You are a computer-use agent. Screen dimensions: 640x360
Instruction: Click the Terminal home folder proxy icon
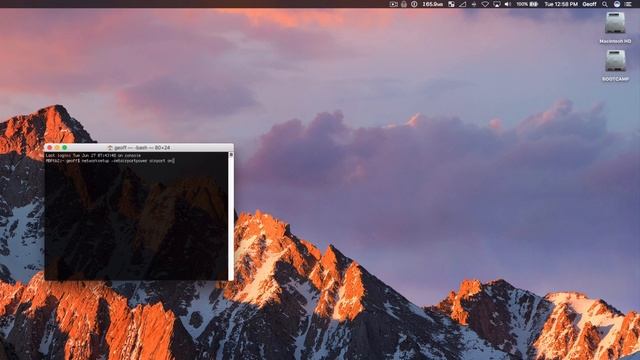110,148
